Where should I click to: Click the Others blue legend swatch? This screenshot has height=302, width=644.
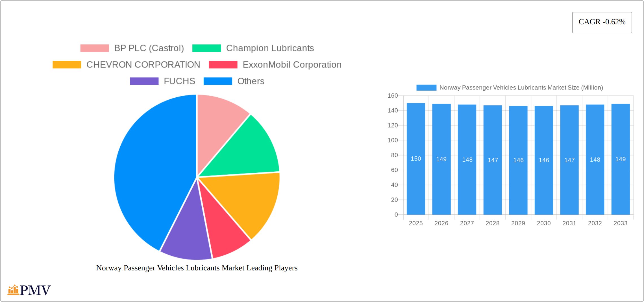[218, 81]
